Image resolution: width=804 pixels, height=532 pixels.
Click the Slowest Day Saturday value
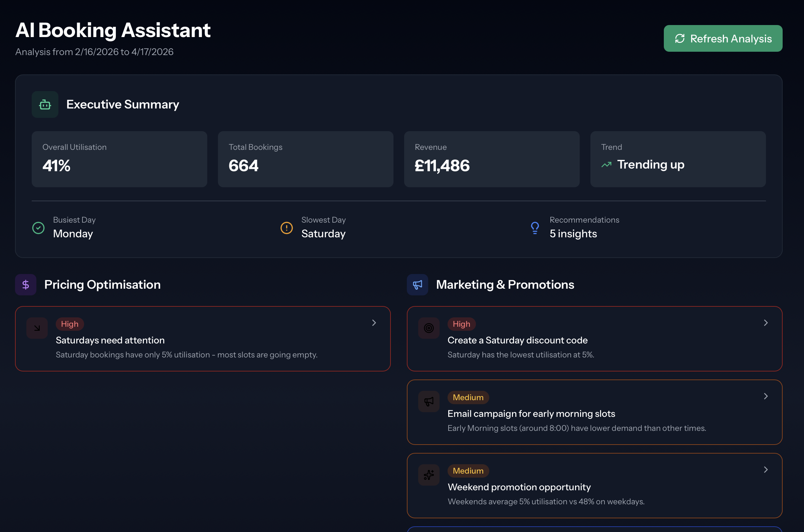(324, 233)
